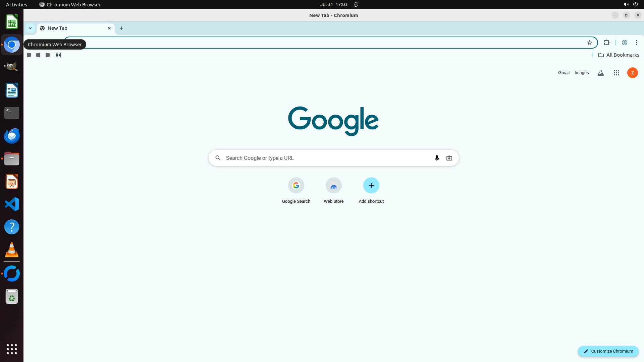Open the Google account avatar Z
This screenshot has height=362, width=644.
click(633, 73)
